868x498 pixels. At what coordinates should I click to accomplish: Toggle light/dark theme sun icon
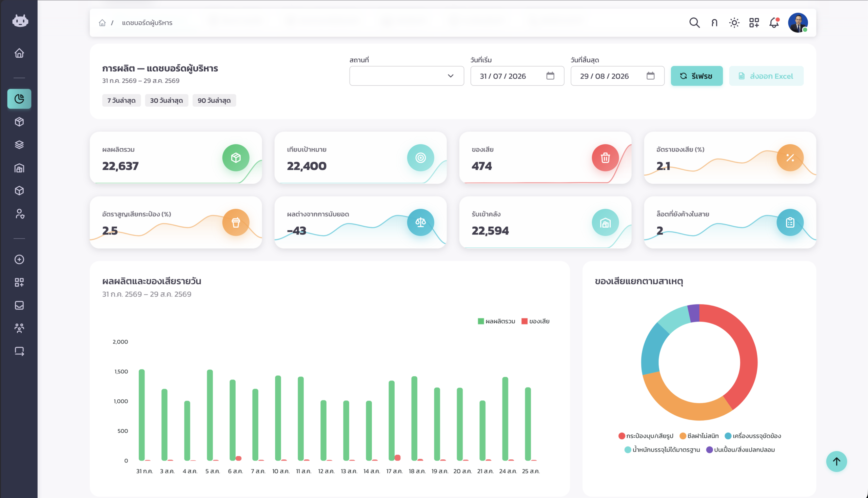(x=734, y=23)
